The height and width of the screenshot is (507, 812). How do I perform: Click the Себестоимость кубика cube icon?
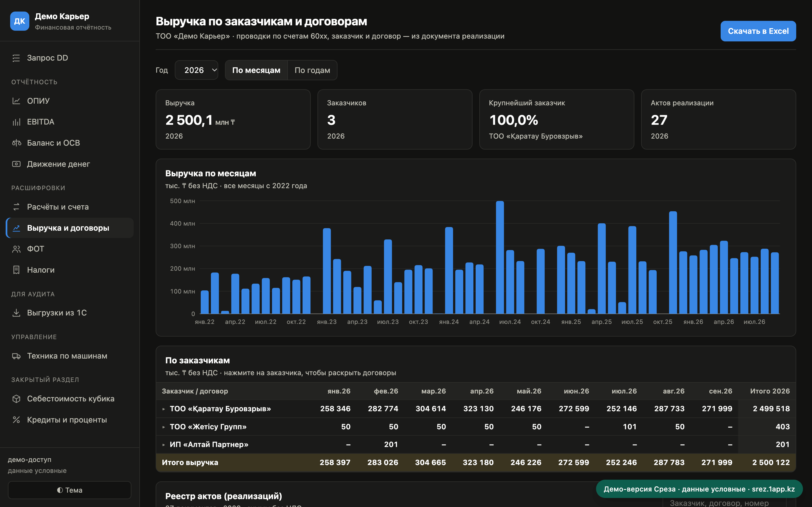(16, 399)
